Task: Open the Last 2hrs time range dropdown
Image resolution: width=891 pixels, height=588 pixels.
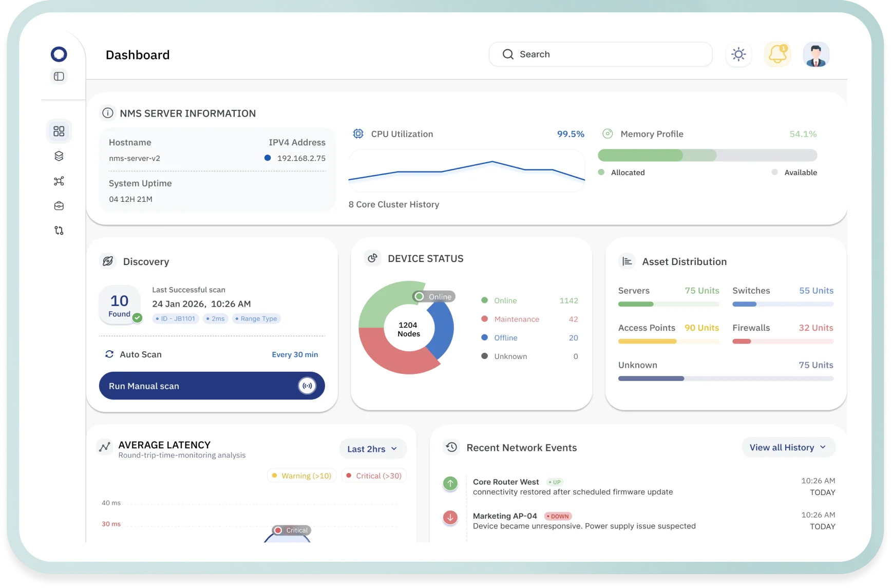Action: click(x=373, y=449)
